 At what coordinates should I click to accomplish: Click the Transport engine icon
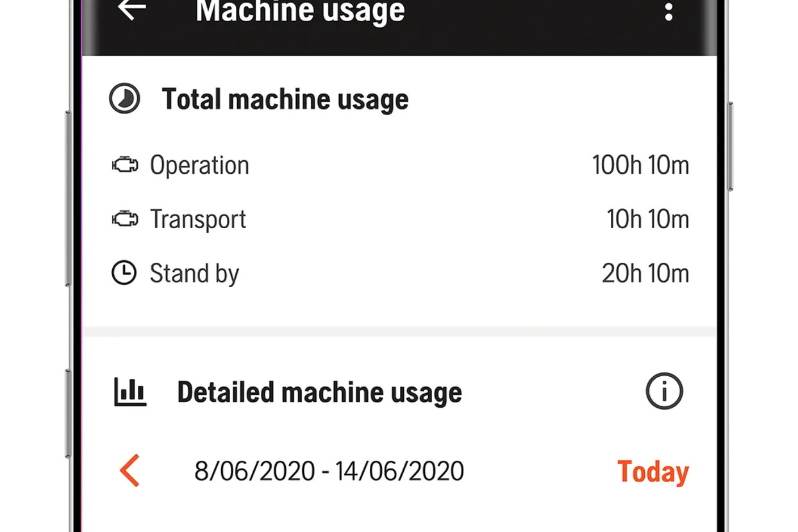pos(125,219)
